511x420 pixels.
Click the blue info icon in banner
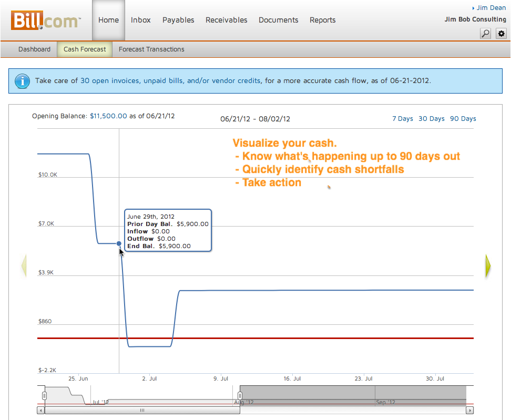click(x=22, y=81)
